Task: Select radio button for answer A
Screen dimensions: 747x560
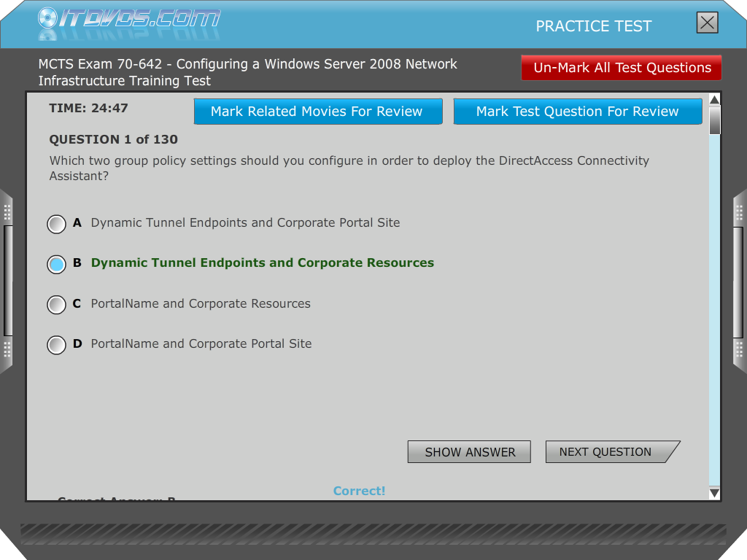Action: pyautogui.click(x=56, y=224)
